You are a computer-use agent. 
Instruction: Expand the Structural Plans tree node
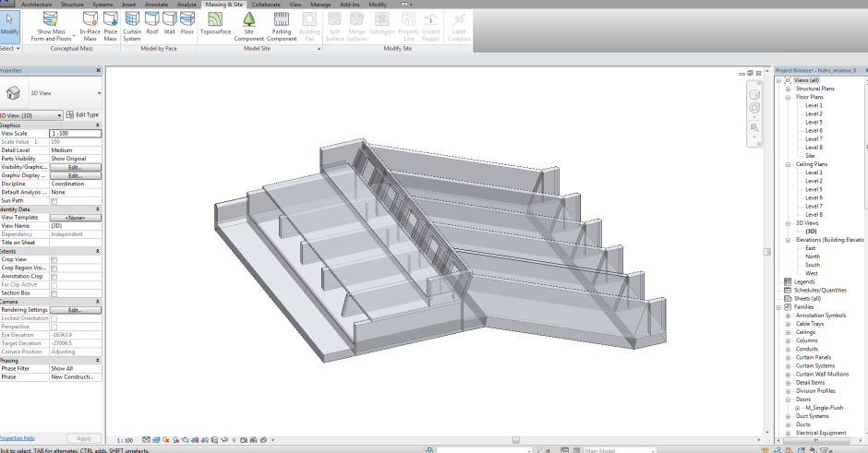788,89
